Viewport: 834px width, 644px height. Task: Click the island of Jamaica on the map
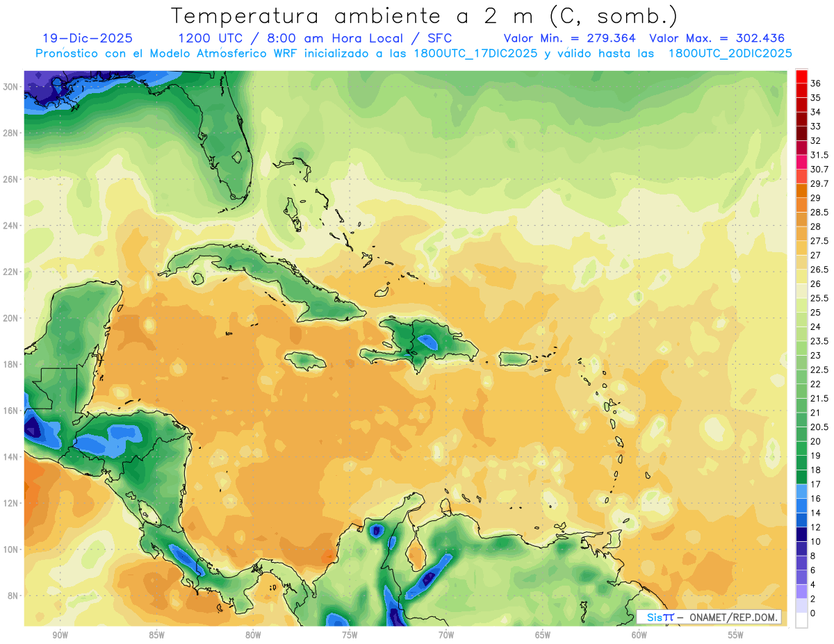(x=304, y=360)
